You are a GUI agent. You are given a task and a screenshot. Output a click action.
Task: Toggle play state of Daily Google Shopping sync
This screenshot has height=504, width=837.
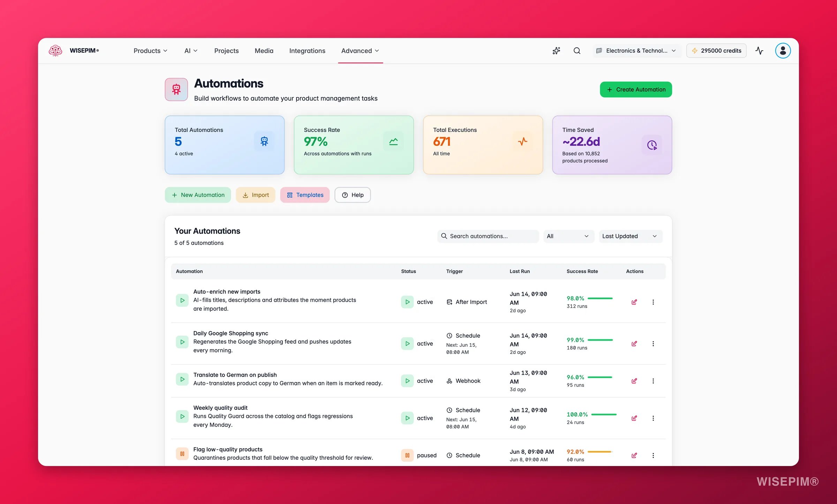click(182, 342)
